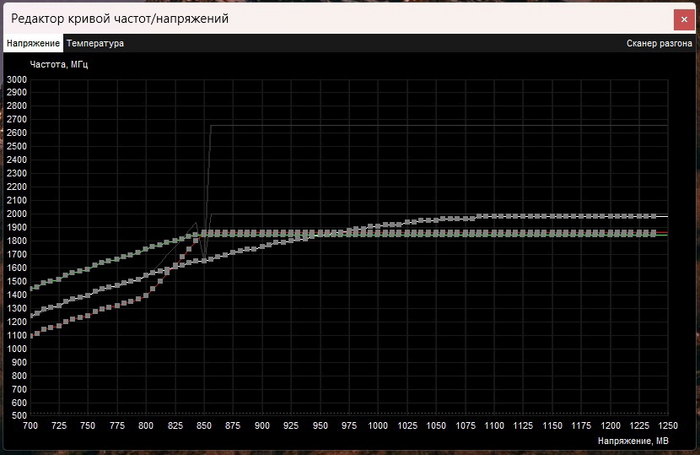Open the Температура tab
The width and height of the screenshot is (700, 455).
tap(95, 44)
